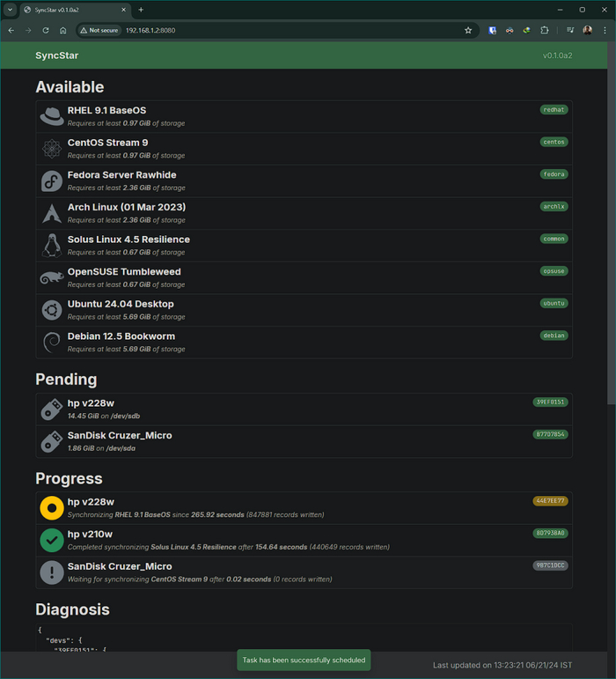The width and height of the screenshot is (616, 679).
Task: Open the Chrome three-dot menu
Action: (x=605, y=30)
